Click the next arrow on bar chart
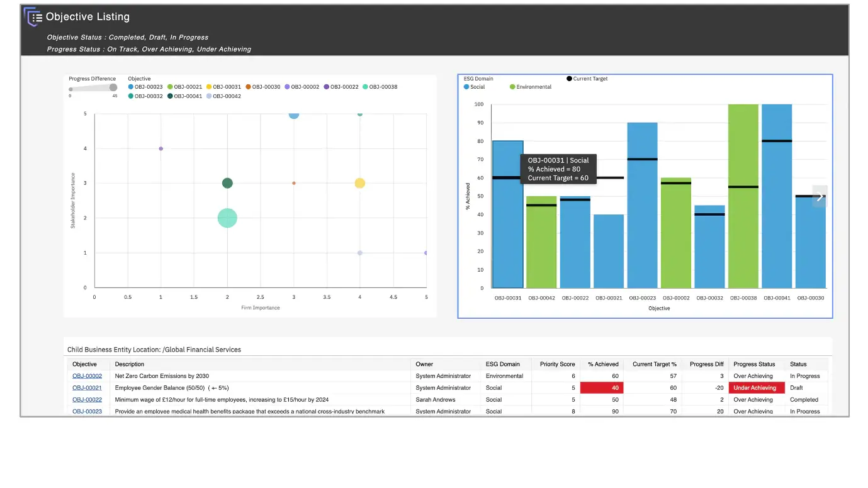The image size is (868, 488). pyautogui.click(x=820, y=196)
